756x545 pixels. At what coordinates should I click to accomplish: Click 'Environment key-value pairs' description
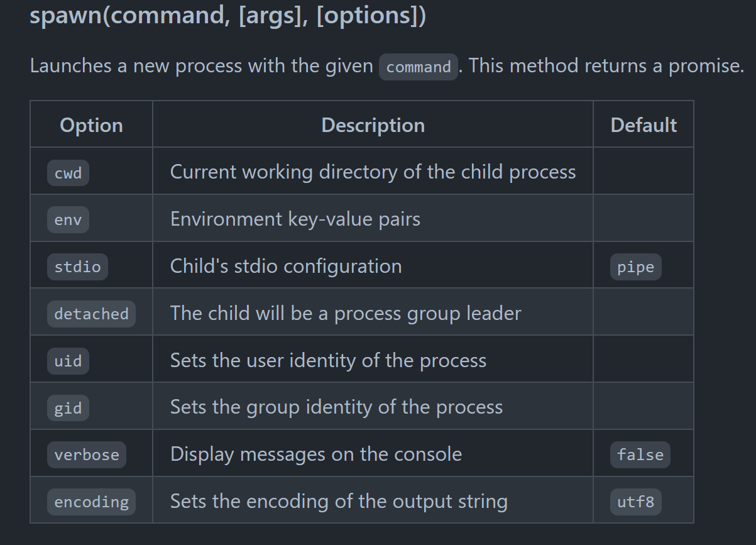tap(295, 219)
